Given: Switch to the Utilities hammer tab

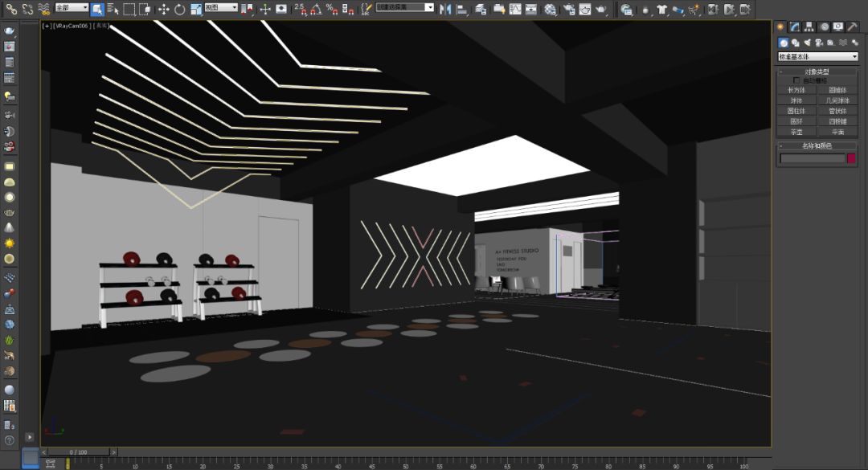Looking at the screenshot, I should click(852, 27).
